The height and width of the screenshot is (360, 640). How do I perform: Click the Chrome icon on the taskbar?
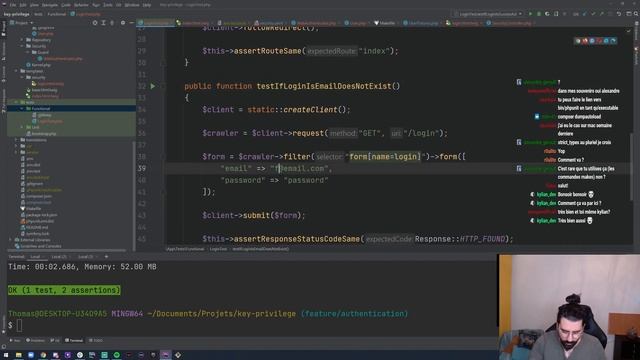(43, 355)
